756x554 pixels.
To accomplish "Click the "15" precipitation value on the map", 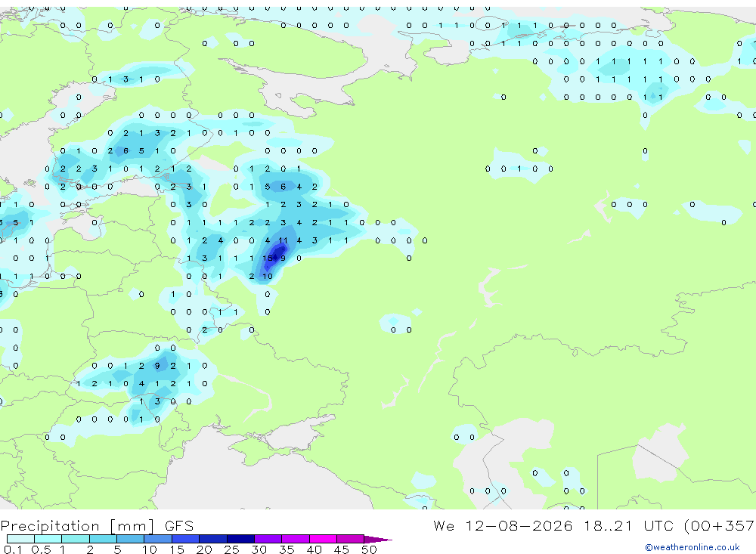I will 267,258.
